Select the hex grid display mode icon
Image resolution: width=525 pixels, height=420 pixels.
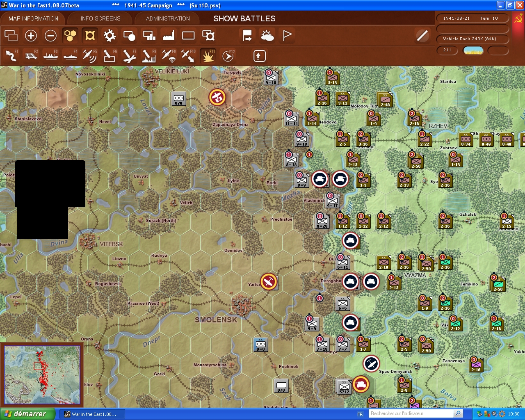(x=70, y=36)
